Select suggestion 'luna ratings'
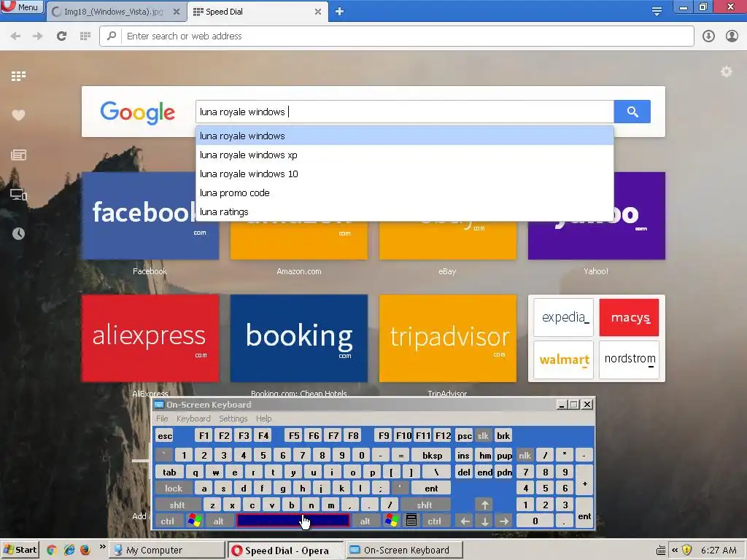 404,212
